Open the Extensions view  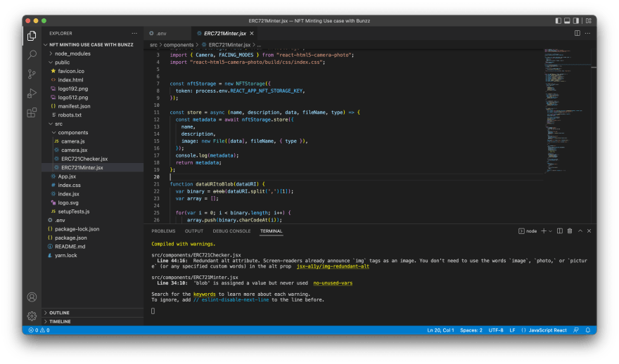(32, 113)
